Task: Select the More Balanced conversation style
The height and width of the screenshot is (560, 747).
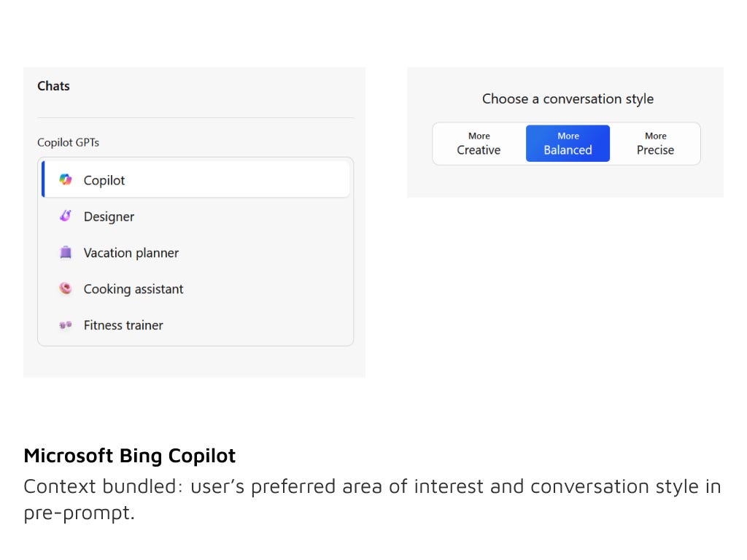Action: click(568, 144)
